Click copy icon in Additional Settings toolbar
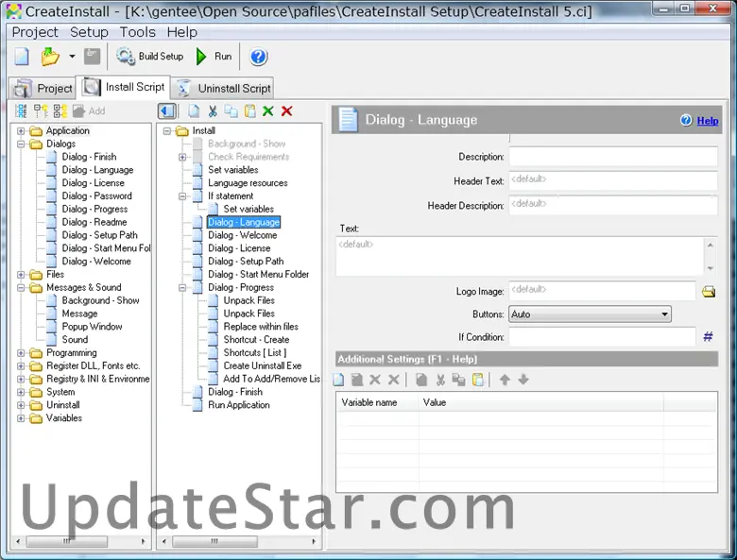737x560 pixels. (x=459, y=380)
